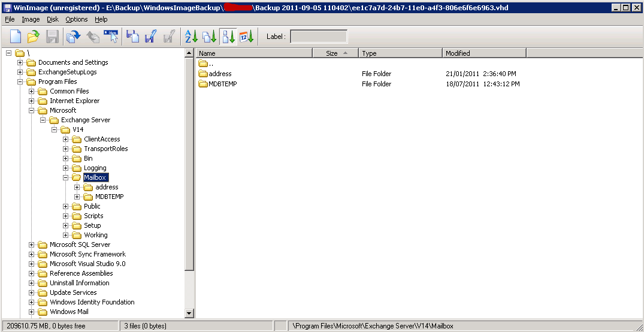The image size is (644, 332).
Task: Sort files by date calendar icon
Action: click(246, 37)
